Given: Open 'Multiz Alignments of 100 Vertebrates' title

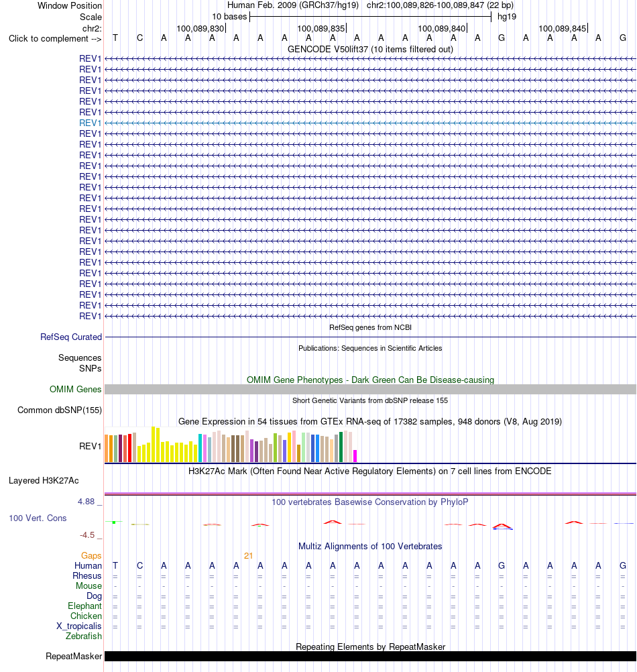Looking at the screenshot, I should click(x=370, y=547).
